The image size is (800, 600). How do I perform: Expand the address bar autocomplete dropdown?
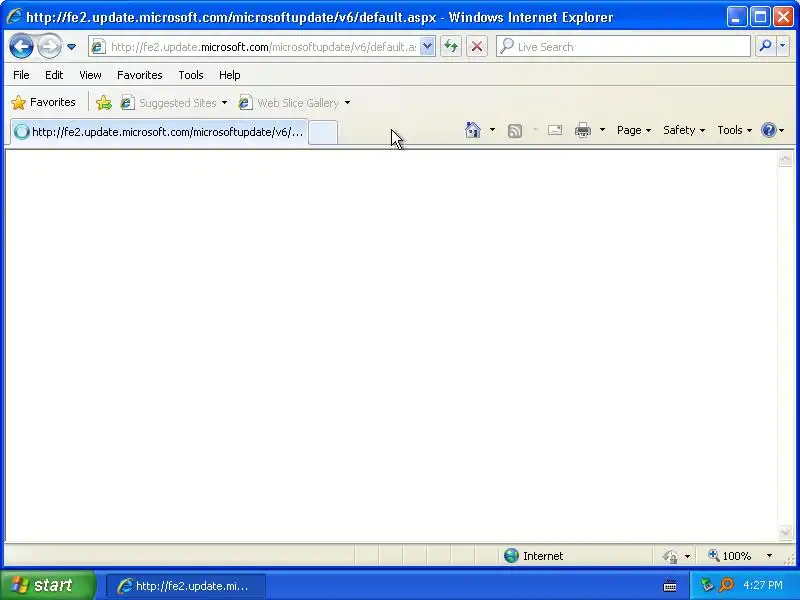click(428, 47)
